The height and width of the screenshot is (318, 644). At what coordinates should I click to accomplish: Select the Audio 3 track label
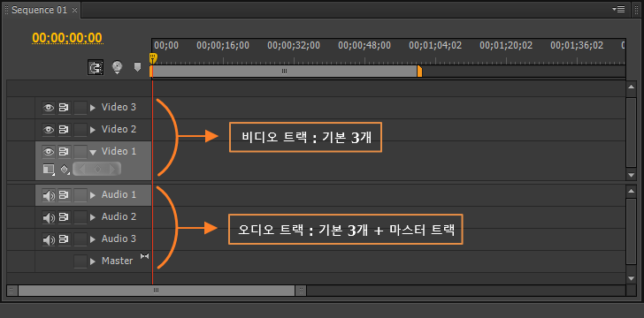pos(119,239)
